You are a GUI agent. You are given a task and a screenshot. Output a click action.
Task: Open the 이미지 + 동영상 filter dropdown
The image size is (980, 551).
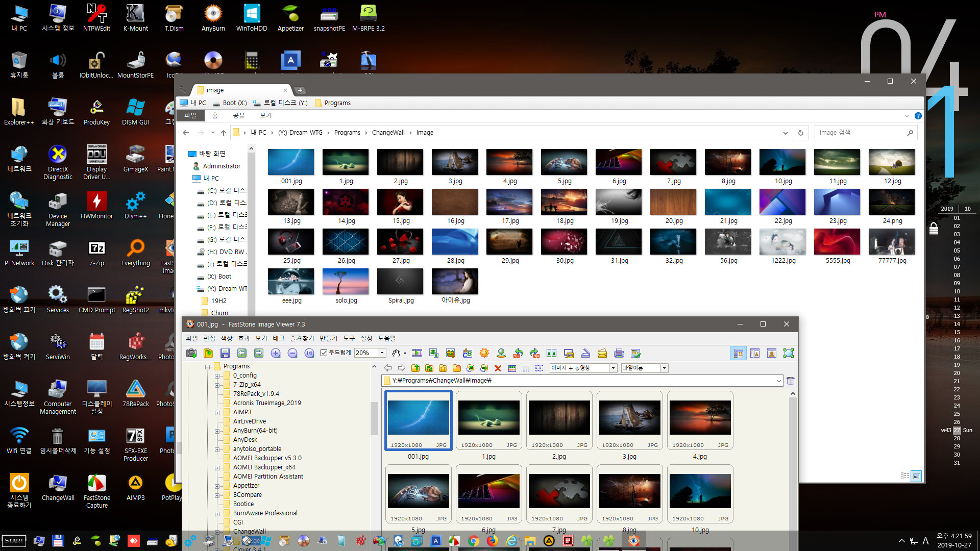tap(614, 368)
